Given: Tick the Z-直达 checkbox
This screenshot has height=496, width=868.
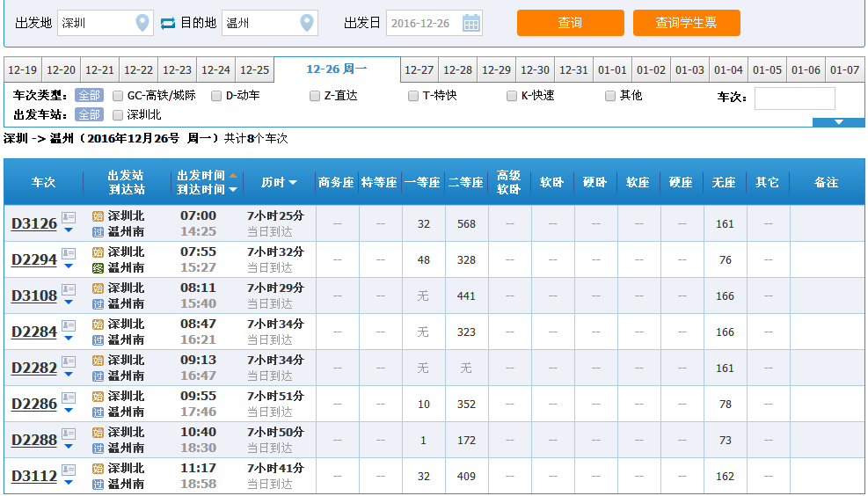Looking at the screenshot, I should (315, 96).
